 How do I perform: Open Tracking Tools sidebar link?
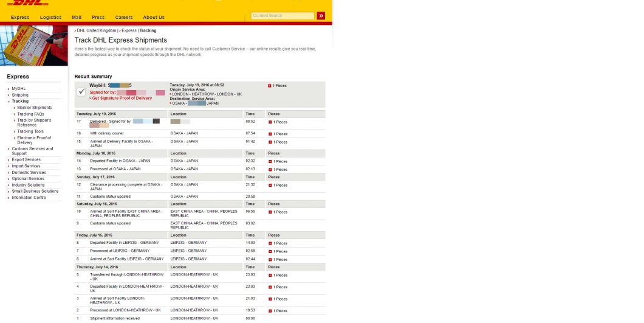pyautogui.click(x=30, y=131)
